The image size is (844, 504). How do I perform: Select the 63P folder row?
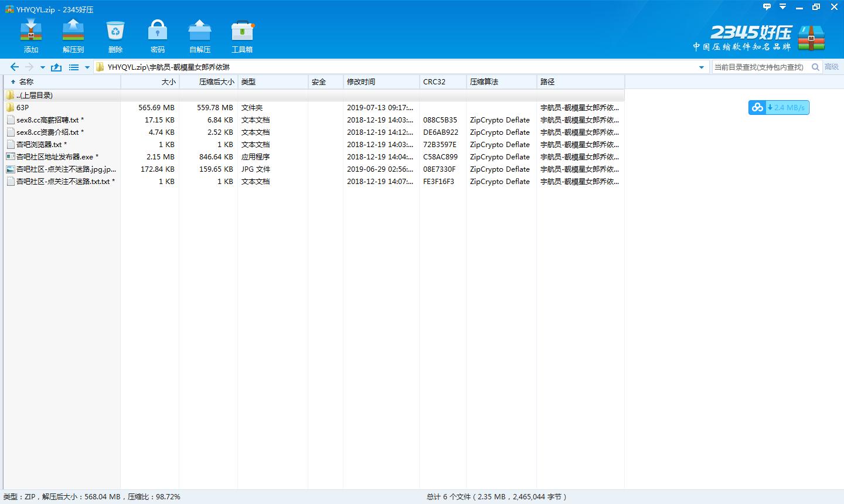(314, 107)
